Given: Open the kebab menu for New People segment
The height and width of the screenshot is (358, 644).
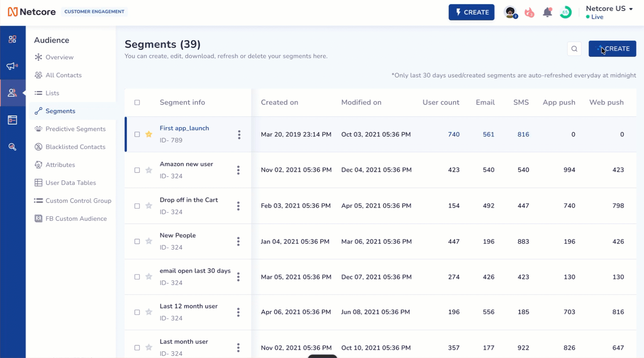Looking at the screenshot, I should tap(238, 241).
